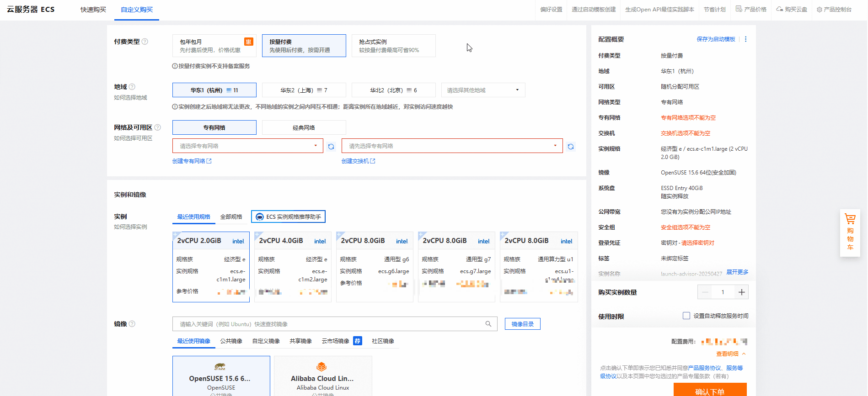Select the ecs.g6.large instance card

coord(375,267)
